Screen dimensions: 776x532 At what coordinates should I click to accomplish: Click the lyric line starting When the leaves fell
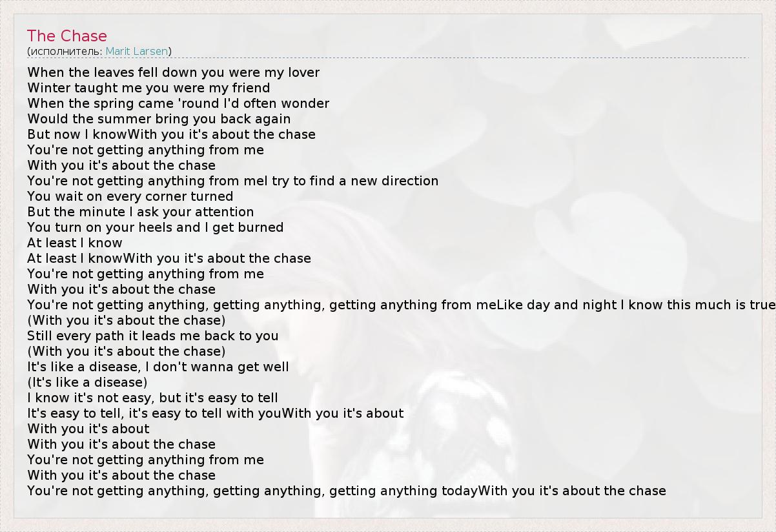point(173,72)
